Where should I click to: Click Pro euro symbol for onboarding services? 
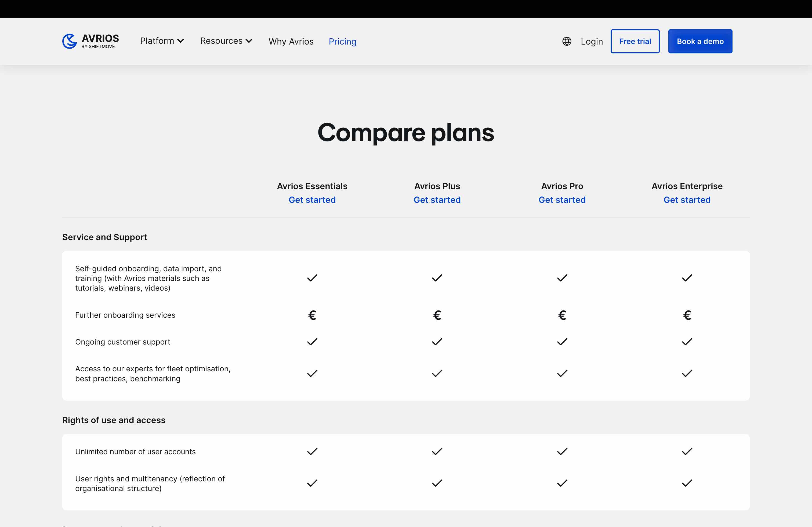[x=562, y=315]
